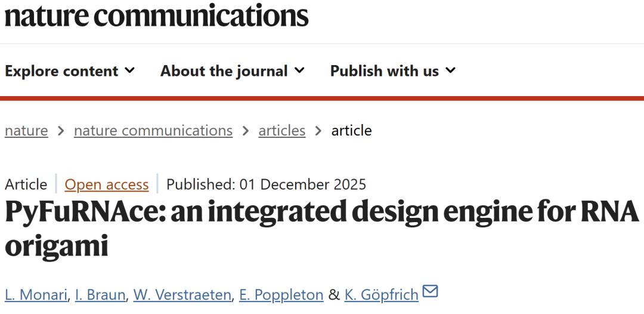Open nature communications breadcrumb link
Viewport: 644px width, 314px height.
pos(153,131)
